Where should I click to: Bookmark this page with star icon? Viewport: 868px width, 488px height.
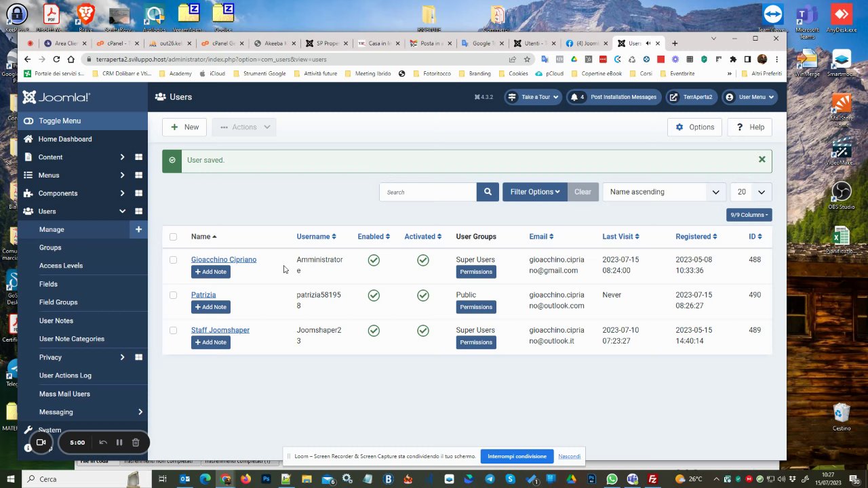click(527, 60)
